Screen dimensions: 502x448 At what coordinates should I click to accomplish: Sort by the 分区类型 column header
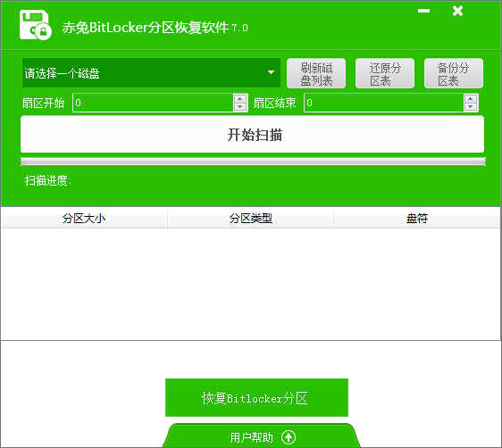tap(250, 218)
